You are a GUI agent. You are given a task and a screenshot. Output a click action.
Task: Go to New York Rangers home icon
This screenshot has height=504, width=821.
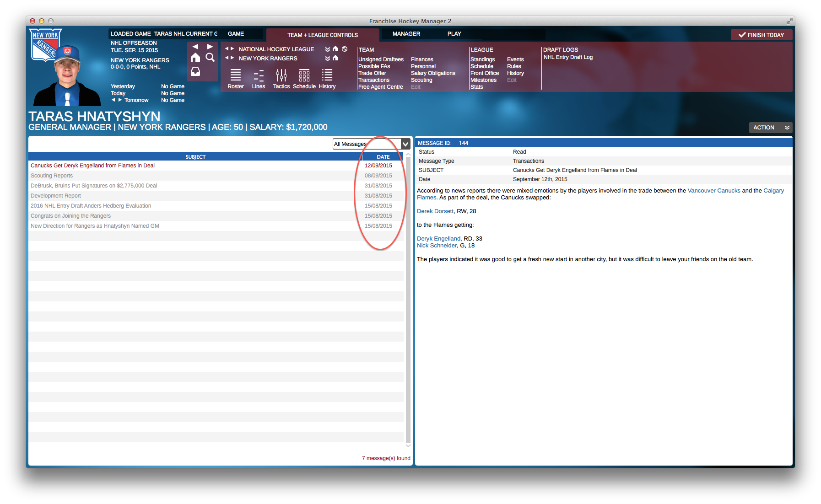point(335,58)
